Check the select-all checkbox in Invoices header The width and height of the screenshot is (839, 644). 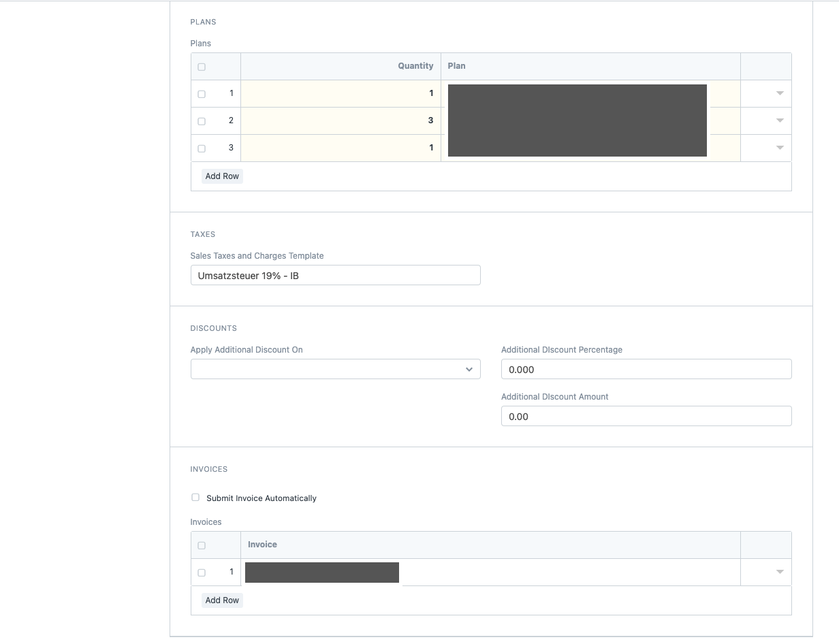point(201,545)
